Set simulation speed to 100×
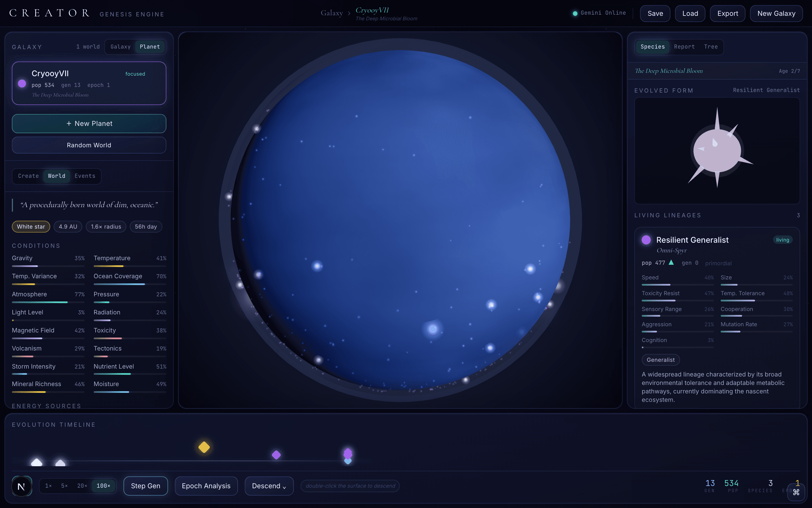The image size is (812, 508). pyautogui.click(x=103, y=486)
